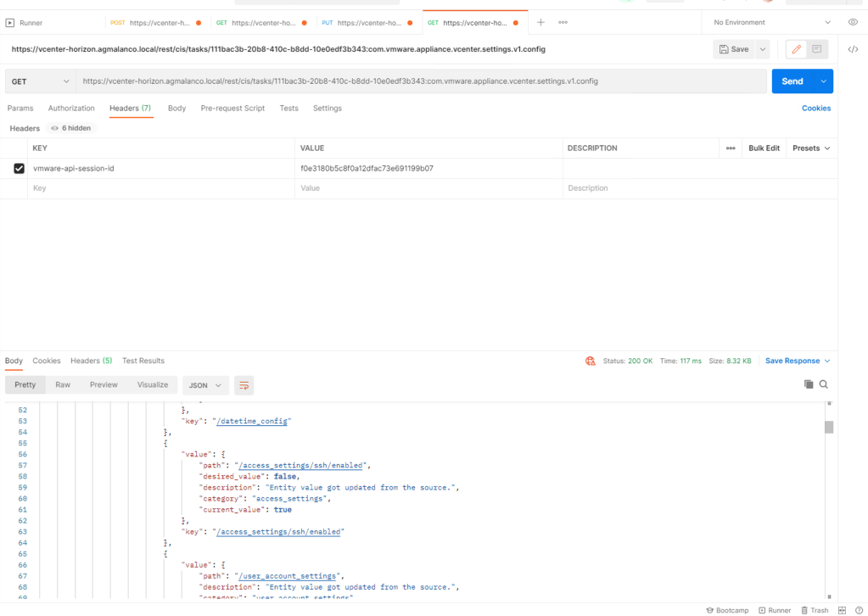Viewport: 868px width, 616px height.
Task: Open Trash in the bottom status bar
Action: [815, 610]
